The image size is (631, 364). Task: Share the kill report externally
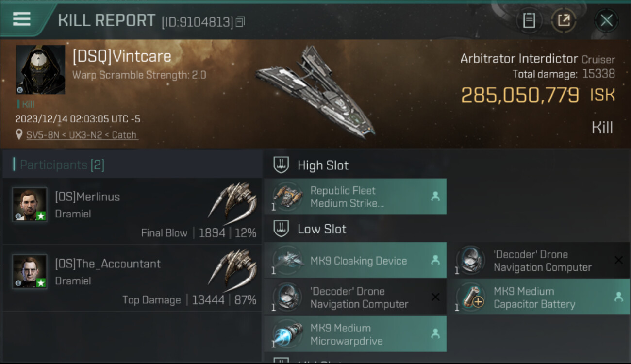click(x=564, y=20)
